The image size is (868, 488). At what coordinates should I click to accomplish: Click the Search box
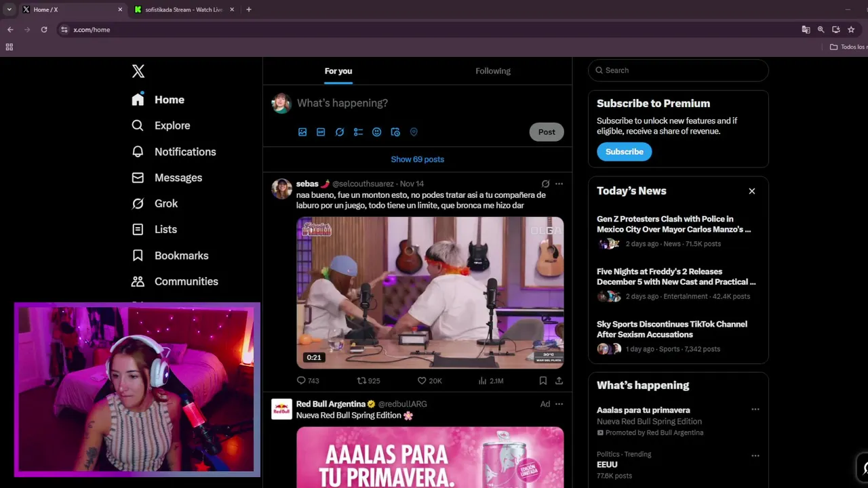point(678,70)
